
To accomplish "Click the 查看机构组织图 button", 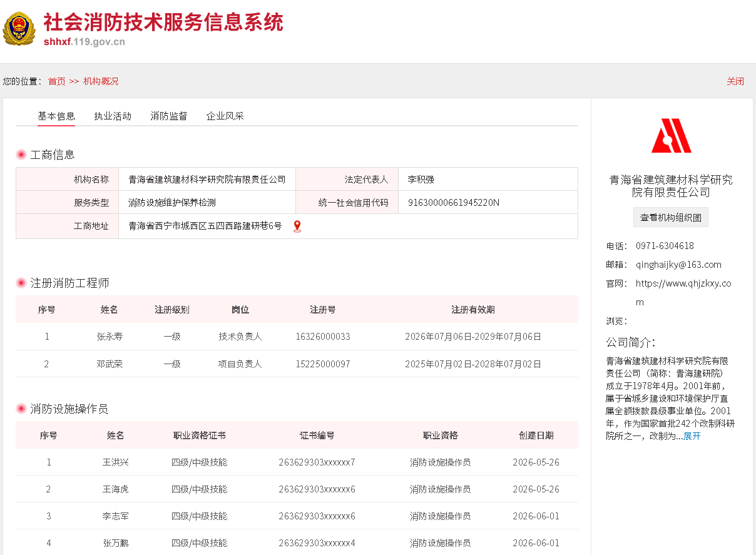I will (671, 218).
